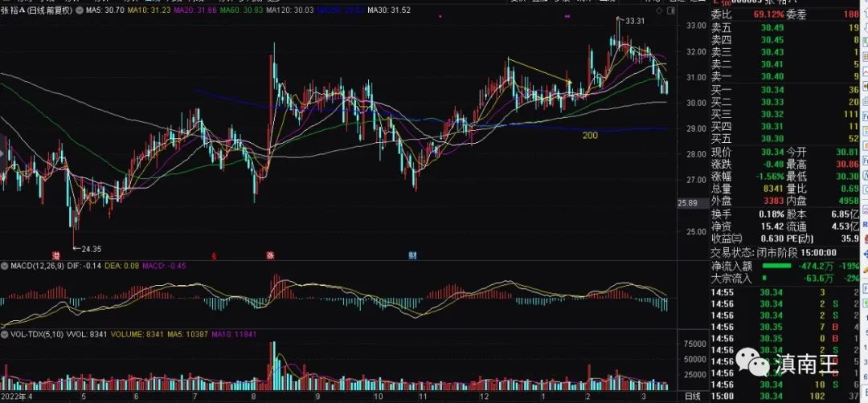Screen dimensions: 868x403
Task: Click the 33.31 high price label
Action: tap(635, 21)
